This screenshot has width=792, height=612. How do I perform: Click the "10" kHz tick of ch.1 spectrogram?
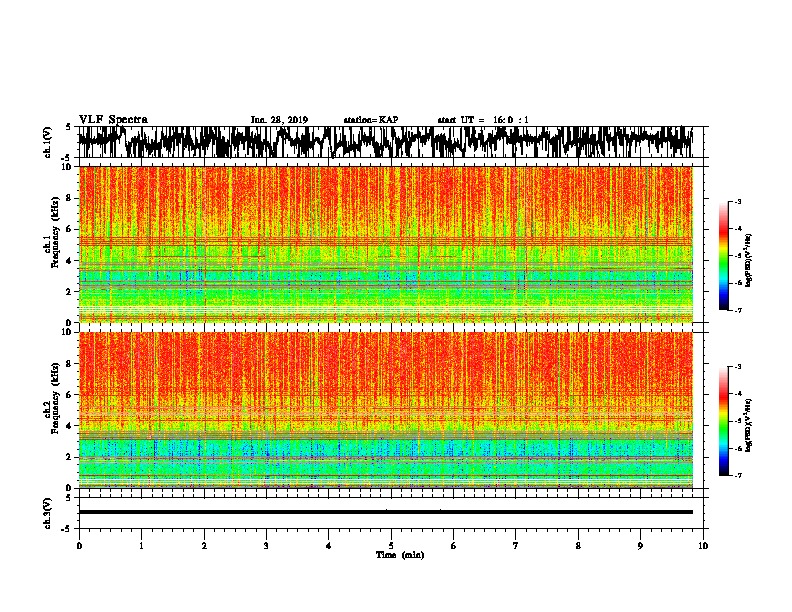tap(68, 168)
